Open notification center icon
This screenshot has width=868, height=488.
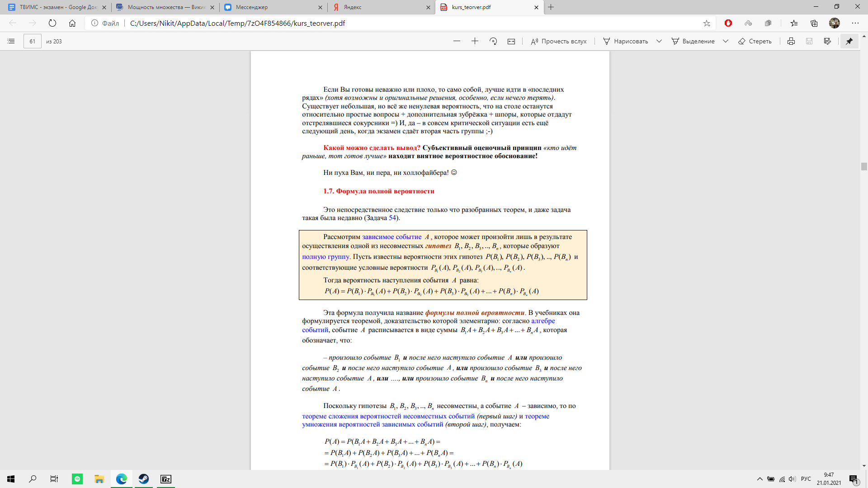(x=854, y=479)
